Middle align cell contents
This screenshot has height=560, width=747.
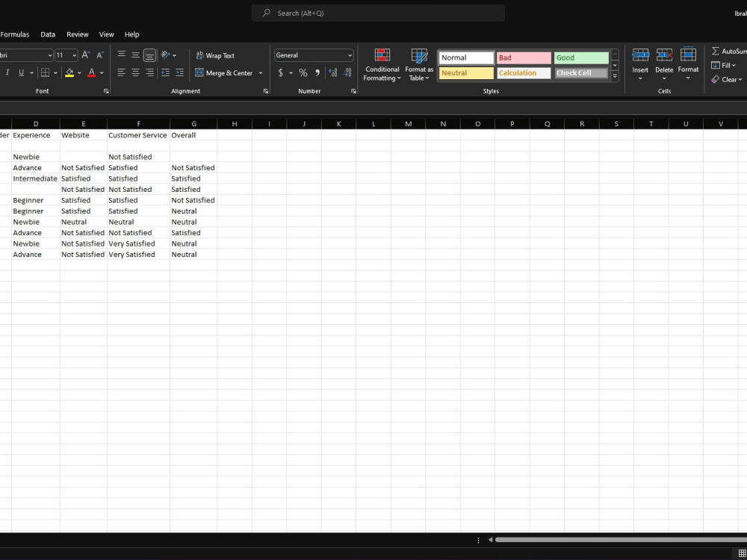coord(135,55)
